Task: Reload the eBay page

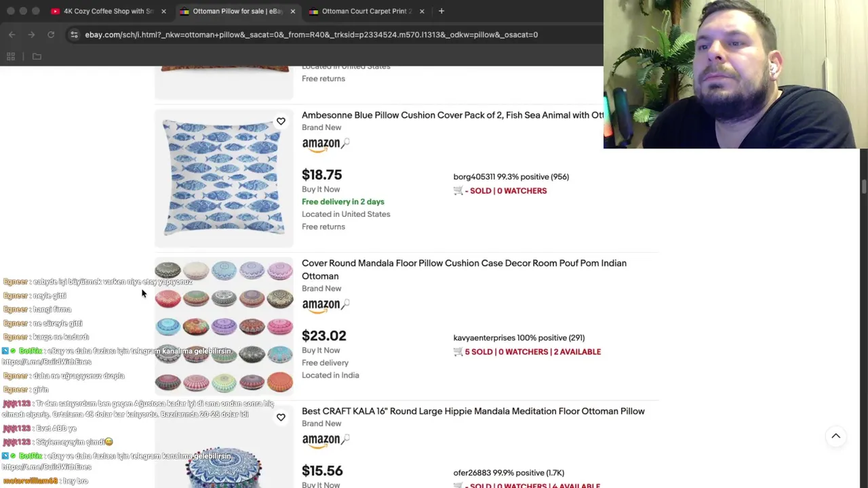Action: pos(51,35)
